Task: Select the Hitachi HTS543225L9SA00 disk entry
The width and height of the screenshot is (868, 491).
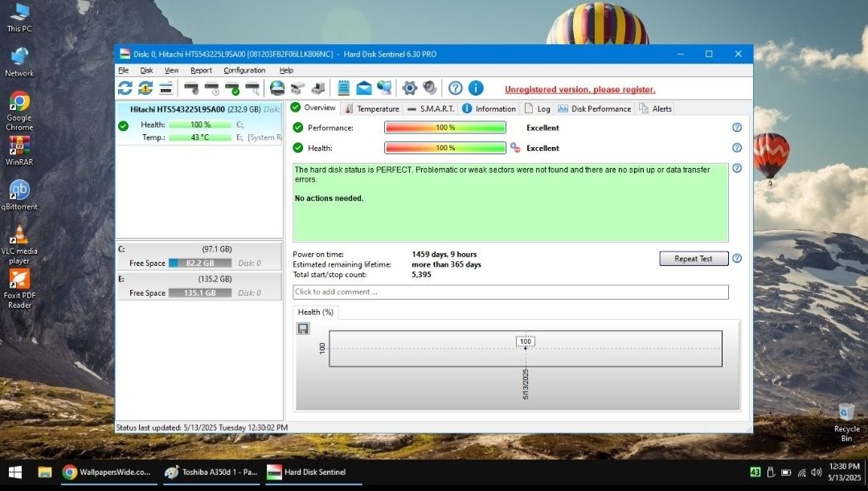Action: [199, 124]
